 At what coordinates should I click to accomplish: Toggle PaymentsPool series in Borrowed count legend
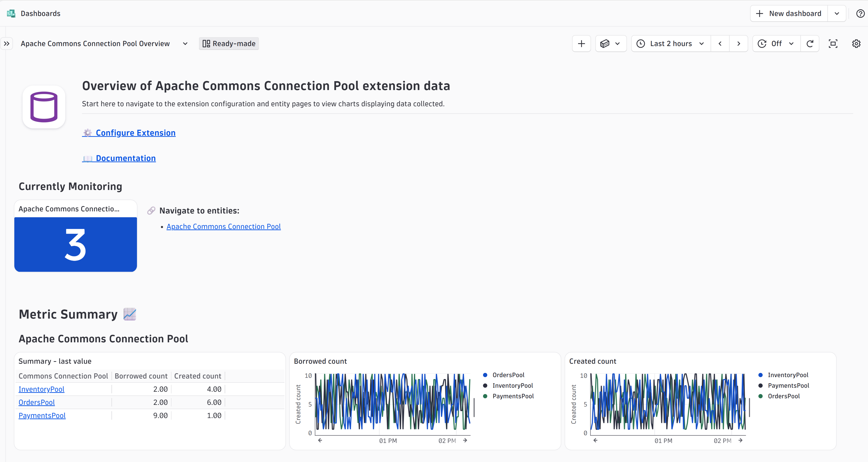tap(508, 396)
